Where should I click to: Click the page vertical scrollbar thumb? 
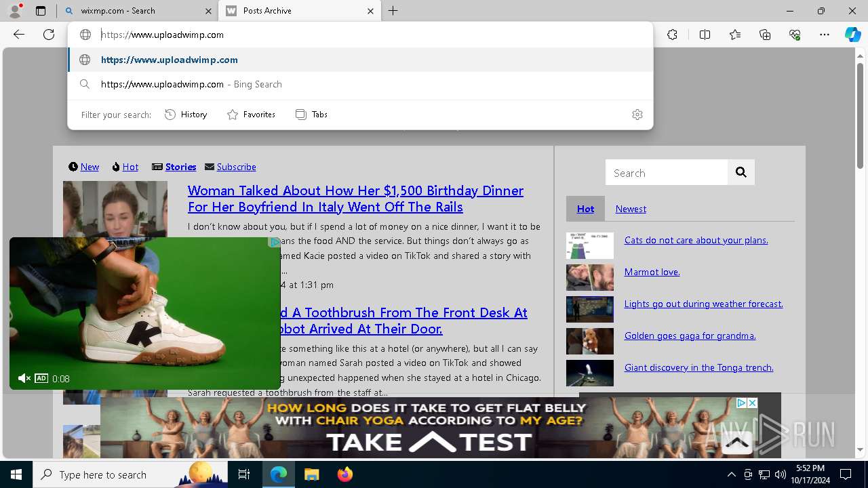(860, 115)
